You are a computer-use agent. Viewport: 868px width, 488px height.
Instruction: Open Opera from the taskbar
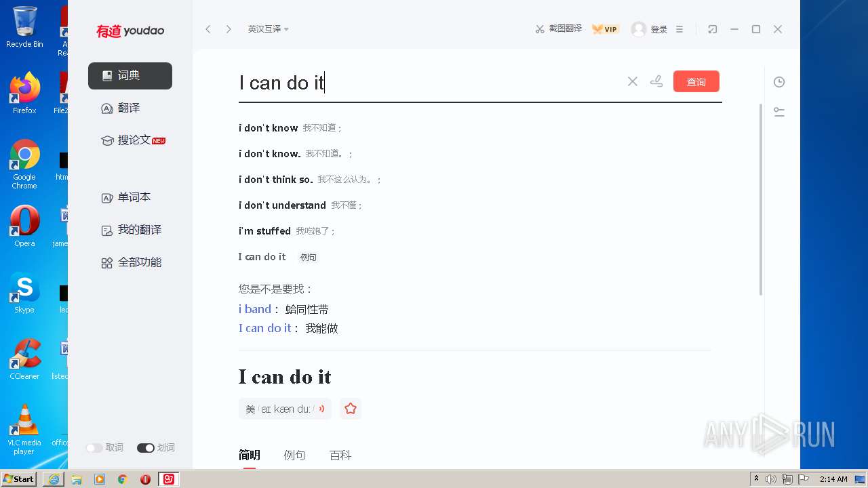[145, 479]
